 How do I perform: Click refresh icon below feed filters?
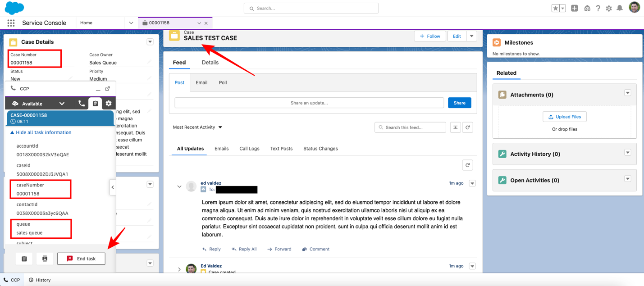468,165
